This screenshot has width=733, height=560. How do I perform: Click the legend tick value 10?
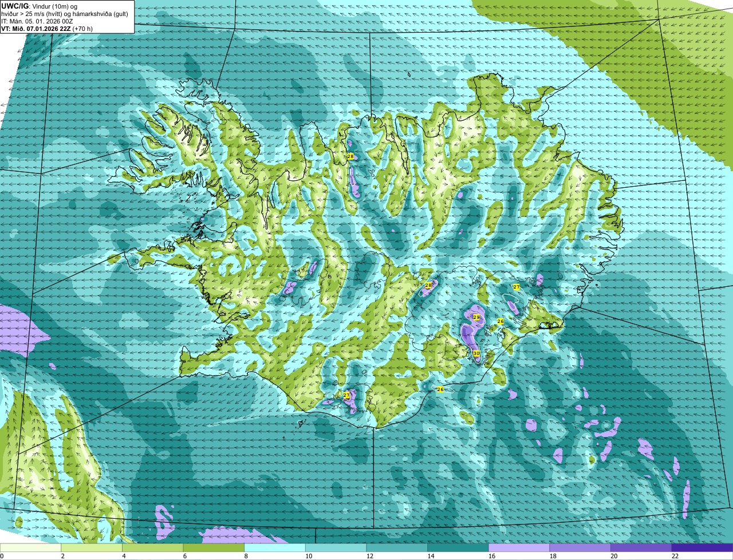pyautogui.click(x=308, y=556)
